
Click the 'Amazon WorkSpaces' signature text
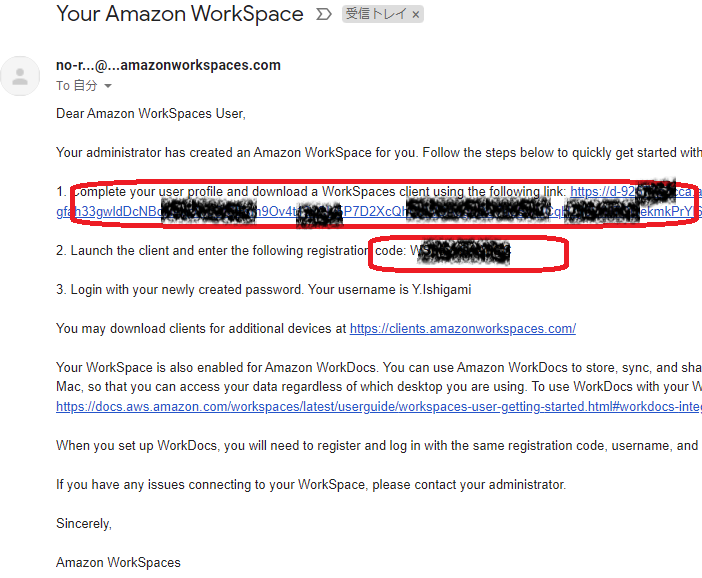pos(118,562)
